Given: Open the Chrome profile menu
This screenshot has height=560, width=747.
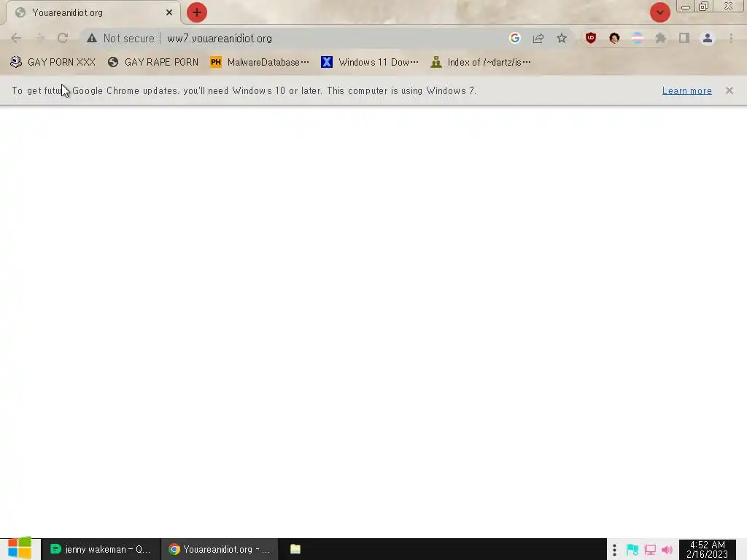Looking at the screenshot, I should pos(708,38).
